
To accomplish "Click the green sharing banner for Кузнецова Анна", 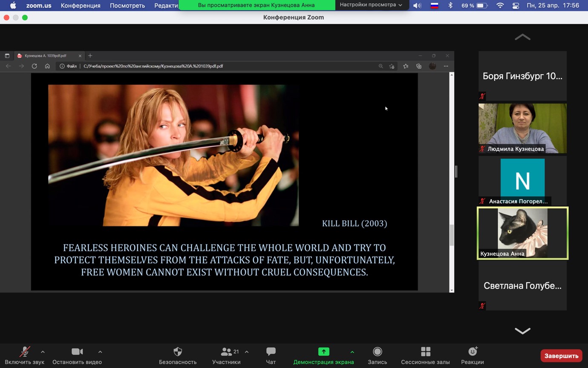I will 257,5.
